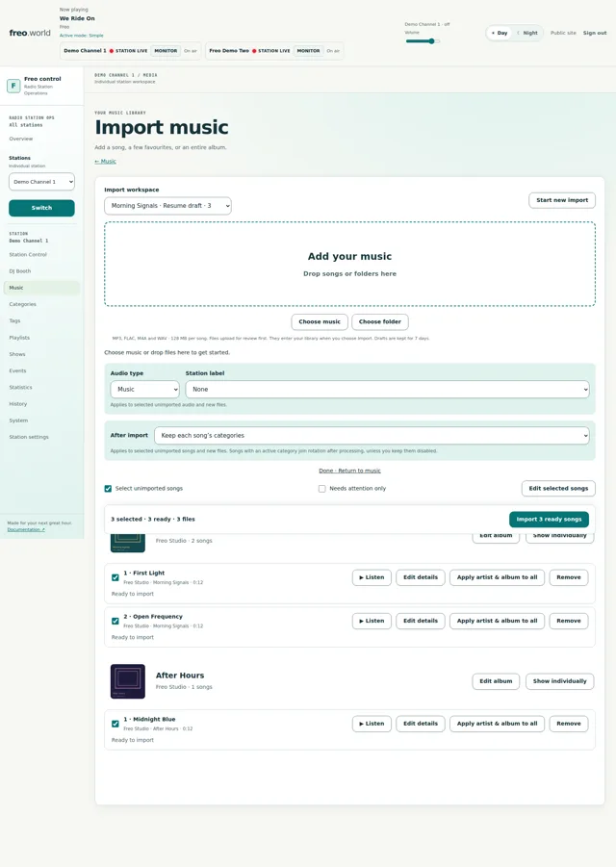This screenshot has width=616, height=867.
Task: Show After Hours songs individually
Action: pos(559,681)
